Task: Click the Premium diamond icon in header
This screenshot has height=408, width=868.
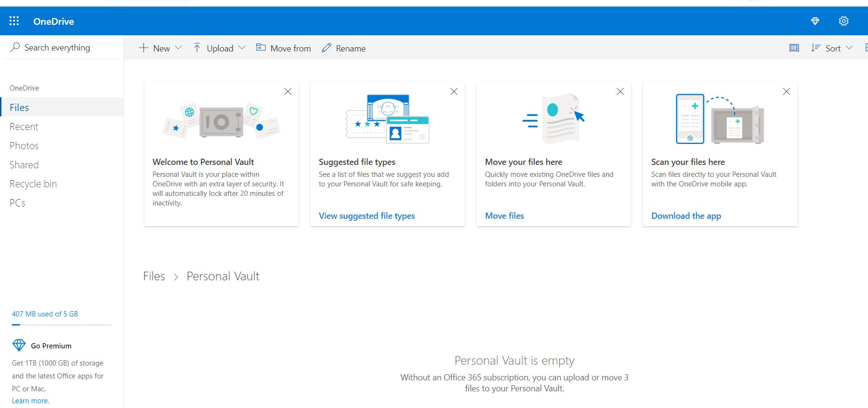Action: point(815,21)
